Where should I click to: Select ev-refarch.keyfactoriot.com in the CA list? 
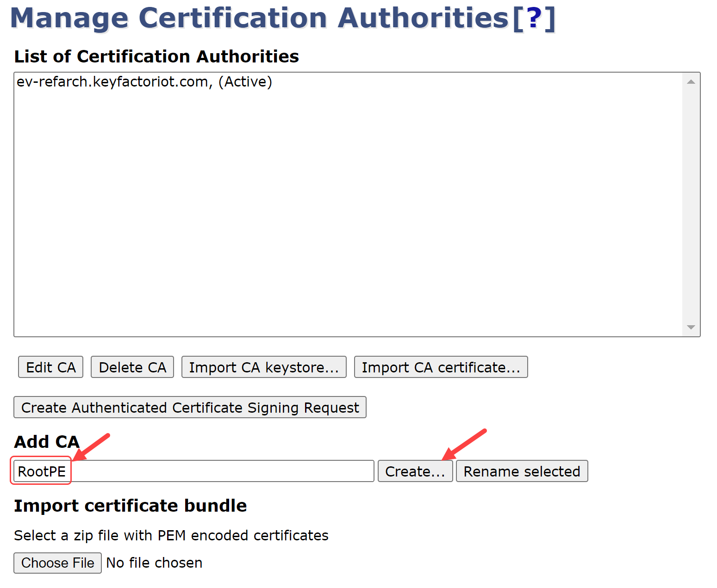coord(144,82)
